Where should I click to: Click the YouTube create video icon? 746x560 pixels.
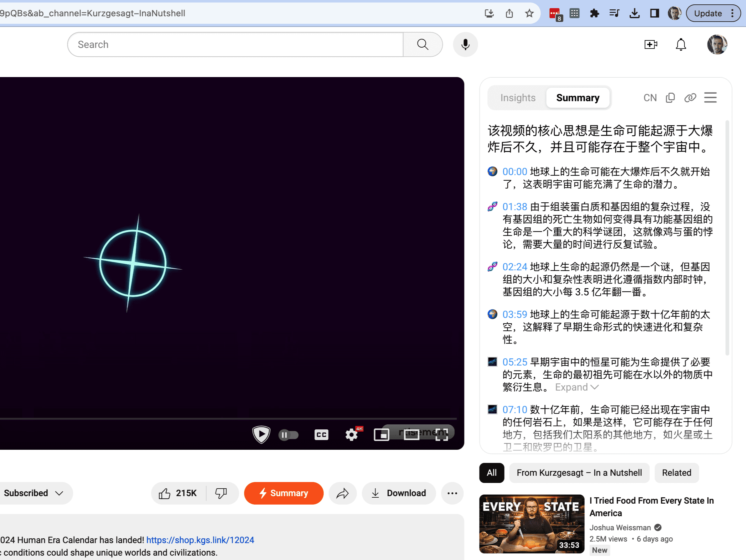coord(651,44)
